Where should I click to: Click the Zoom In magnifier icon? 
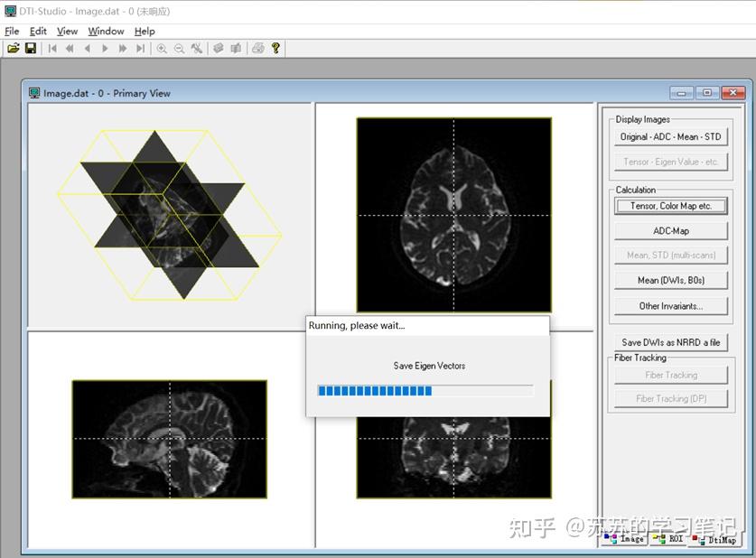(x=162, y=48)
